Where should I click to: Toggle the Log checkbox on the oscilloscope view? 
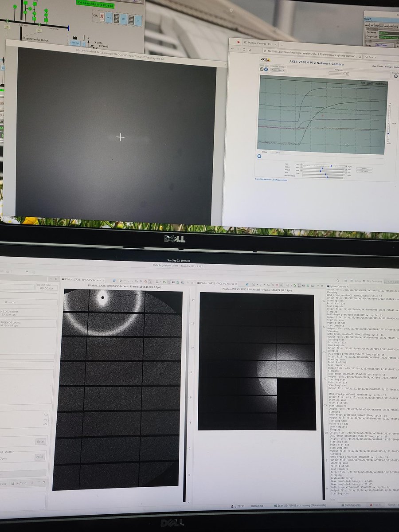(358, 82)
